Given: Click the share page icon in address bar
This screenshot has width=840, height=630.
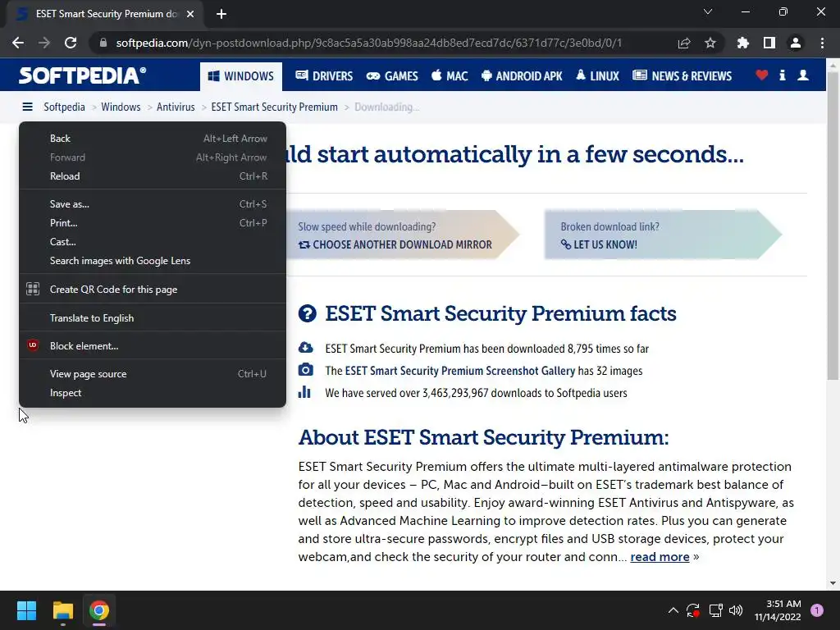Looking at the screenshot, I should coord(684,43).
